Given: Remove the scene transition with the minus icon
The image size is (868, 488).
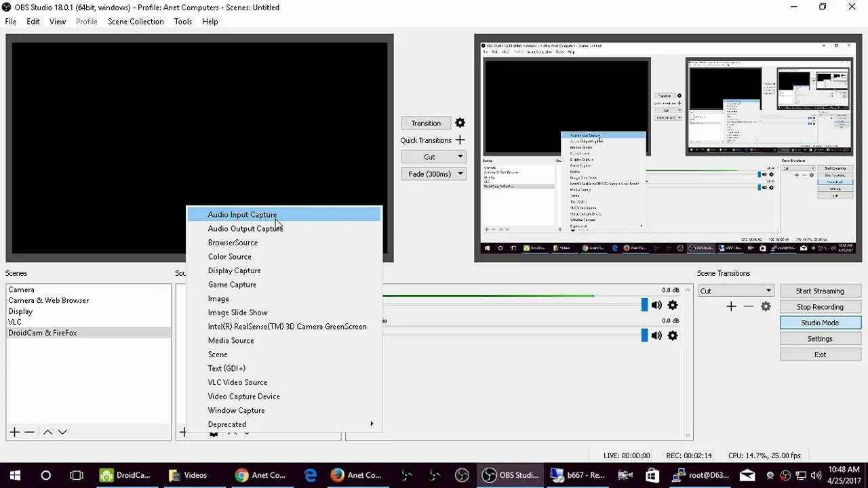Looking at the screenshot, I should point(749,306).
